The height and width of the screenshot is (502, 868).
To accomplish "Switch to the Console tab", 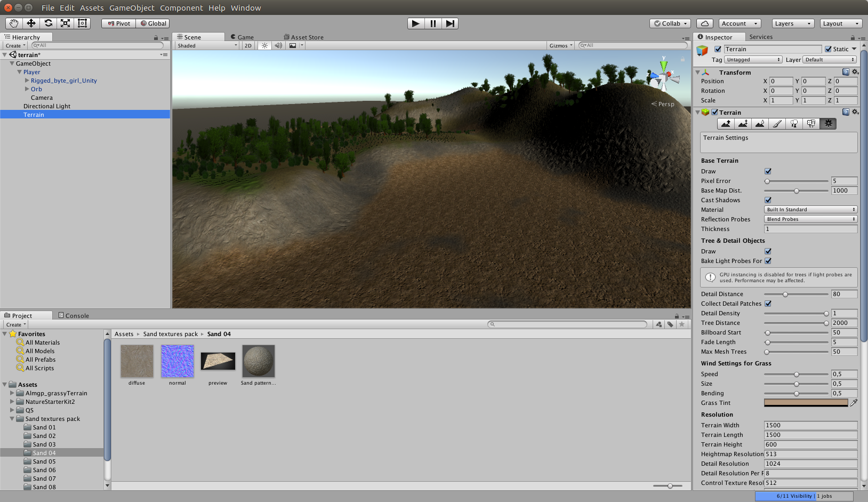I will pyautogui.click(x=74, y=316).
